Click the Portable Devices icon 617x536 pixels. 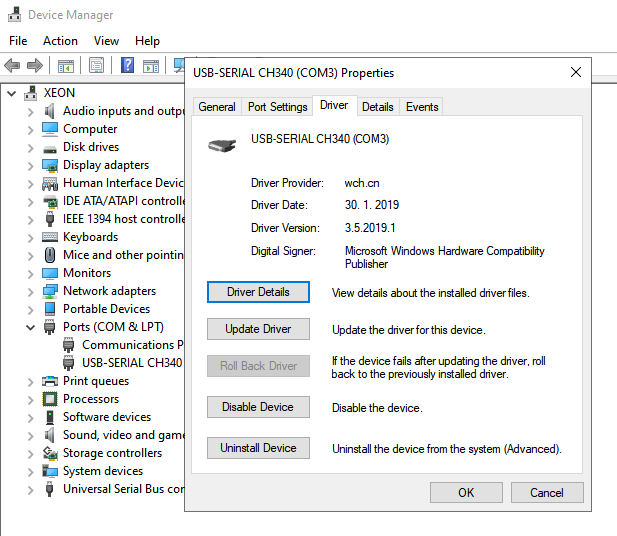pyautogui.click(x=50, y=309)
